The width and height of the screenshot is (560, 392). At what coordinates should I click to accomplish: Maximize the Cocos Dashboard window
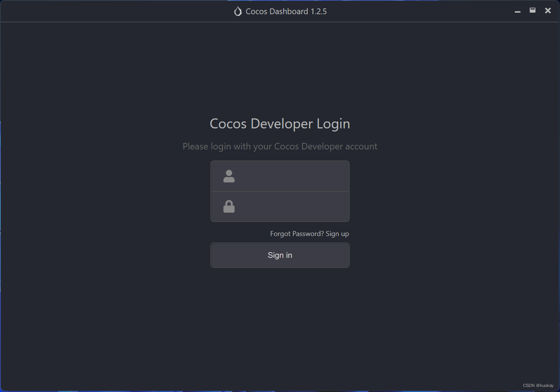pyautogui.click(x=532, y=10)
